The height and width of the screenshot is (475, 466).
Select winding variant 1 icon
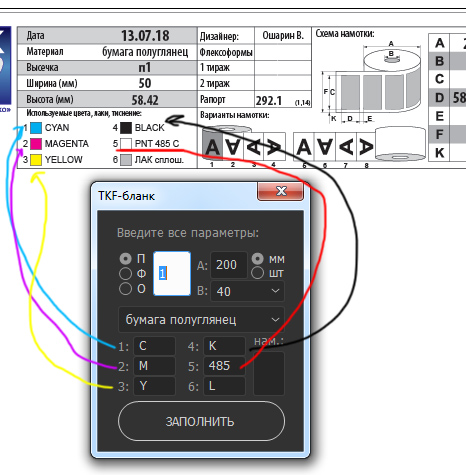(212, 147)
